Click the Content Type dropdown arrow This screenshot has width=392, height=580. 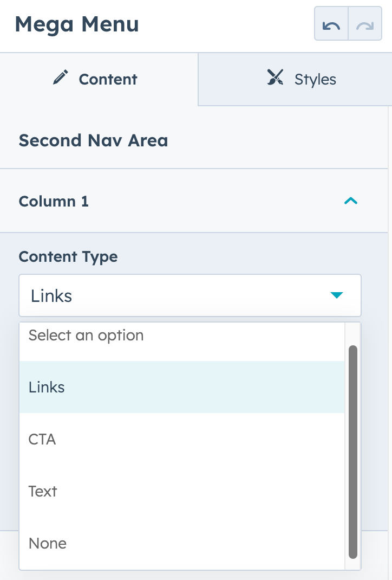pos(337,295)
